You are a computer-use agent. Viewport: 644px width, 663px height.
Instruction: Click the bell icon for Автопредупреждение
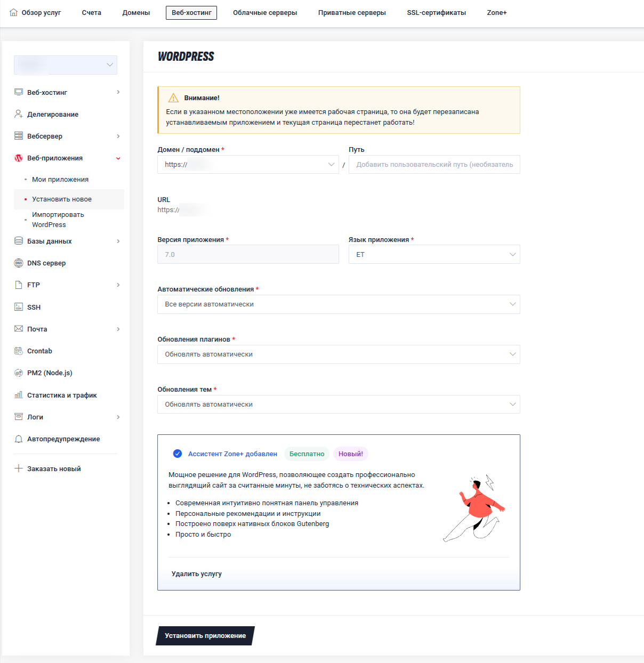coord(19,439)
